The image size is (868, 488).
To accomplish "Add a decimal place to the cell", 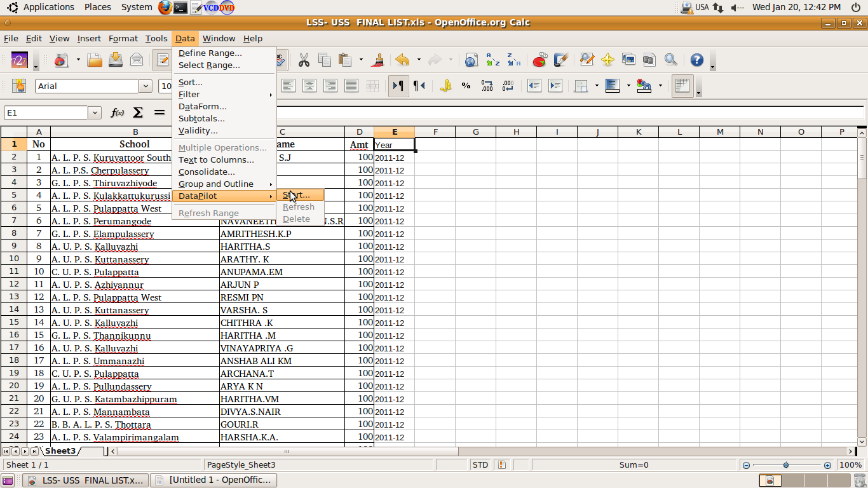I will (x=487, y=85).
